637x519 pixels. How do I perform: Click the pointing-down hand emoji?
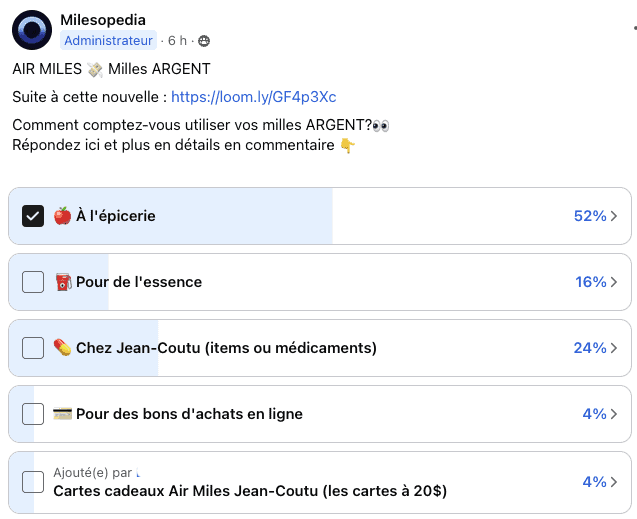pyautogui.click(x=347, y=146)
